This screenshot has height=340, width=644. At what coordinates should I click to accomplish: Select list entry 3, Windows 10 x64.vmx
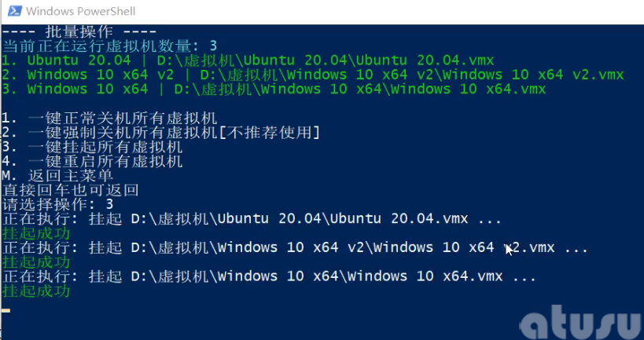(x=274, y=89)
